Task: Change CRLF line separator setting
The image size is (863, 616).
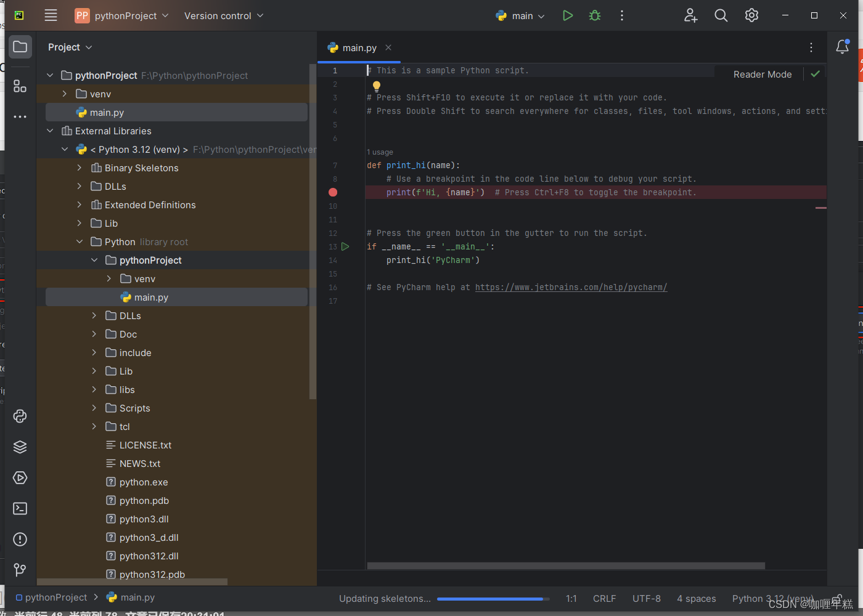Action: [604, 599]
